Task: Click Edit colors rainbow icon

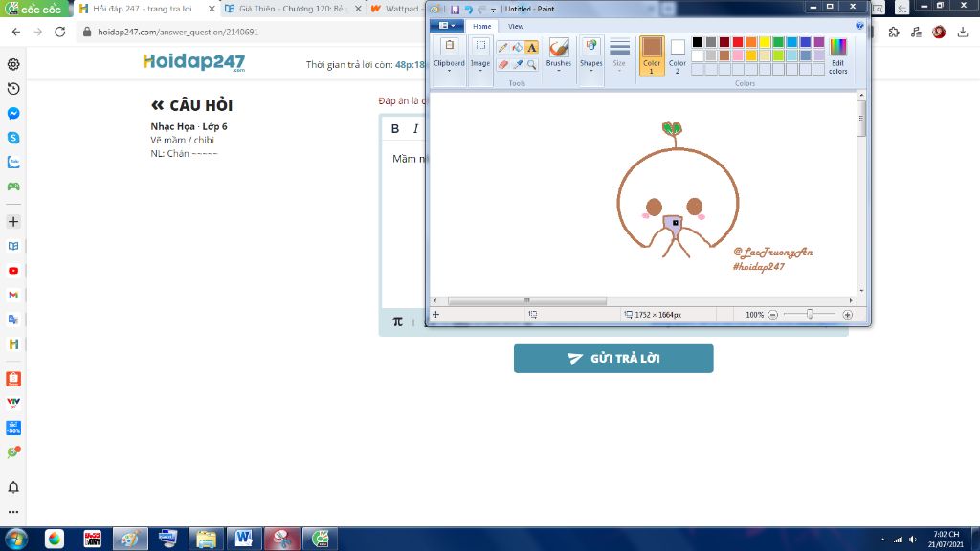Action: point(838,55)
